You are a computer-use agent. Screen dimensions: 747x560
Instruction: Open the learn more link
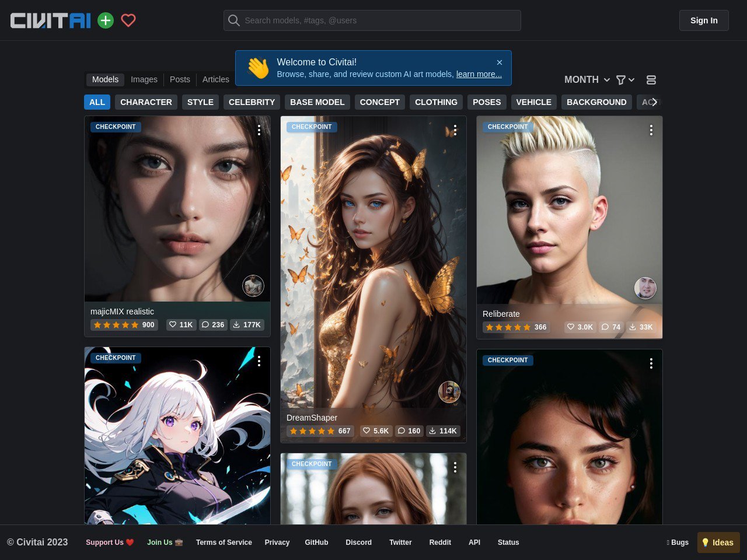479,74
